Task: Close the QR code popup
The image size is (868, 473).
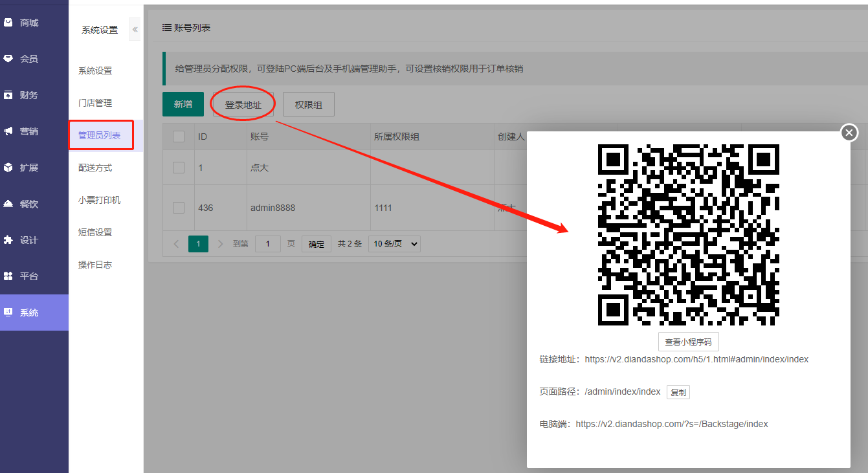Action: 849,133
